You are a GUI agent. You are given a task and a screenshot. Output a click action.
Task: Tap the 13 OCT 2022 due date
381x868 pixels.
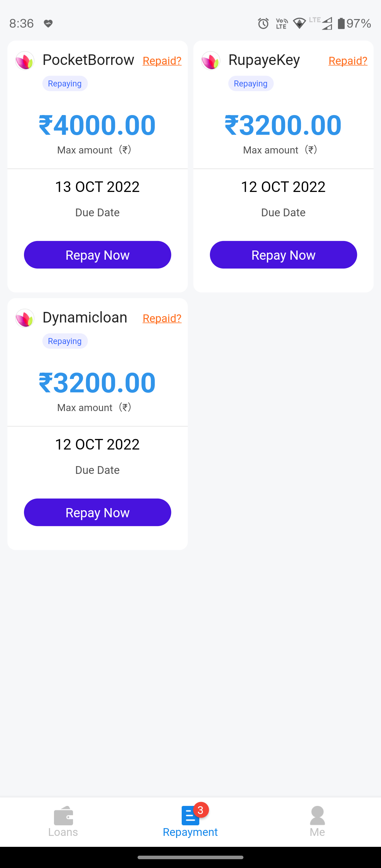point(97,187)
